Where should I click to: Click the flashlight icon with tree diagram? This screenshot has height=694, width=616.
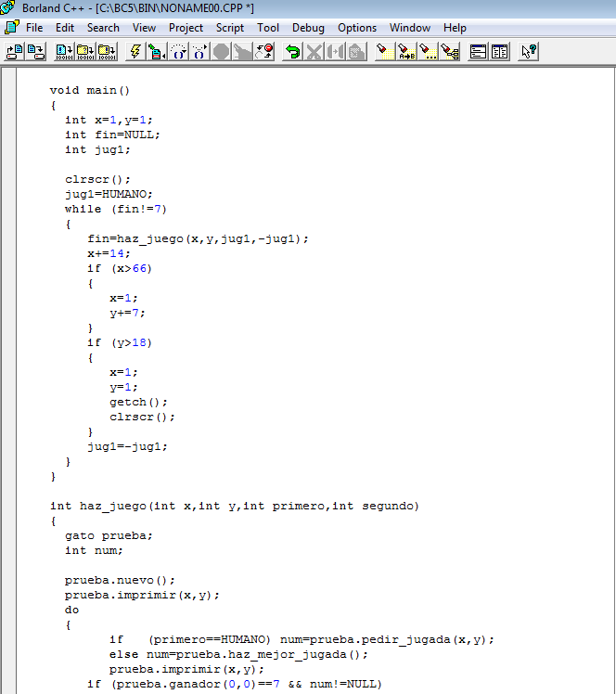tap(450, 52)
